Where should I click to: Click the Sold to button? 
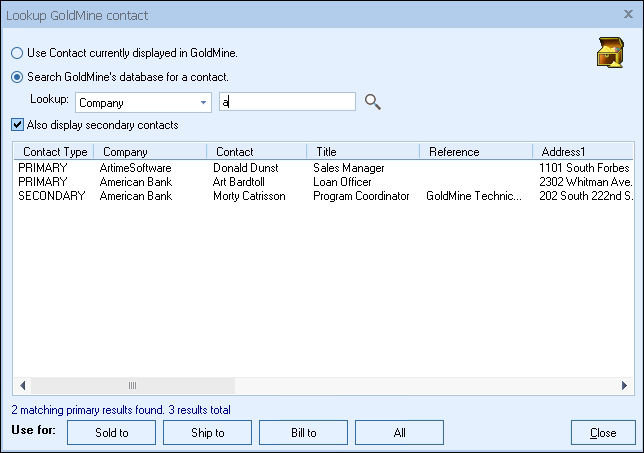111,433
